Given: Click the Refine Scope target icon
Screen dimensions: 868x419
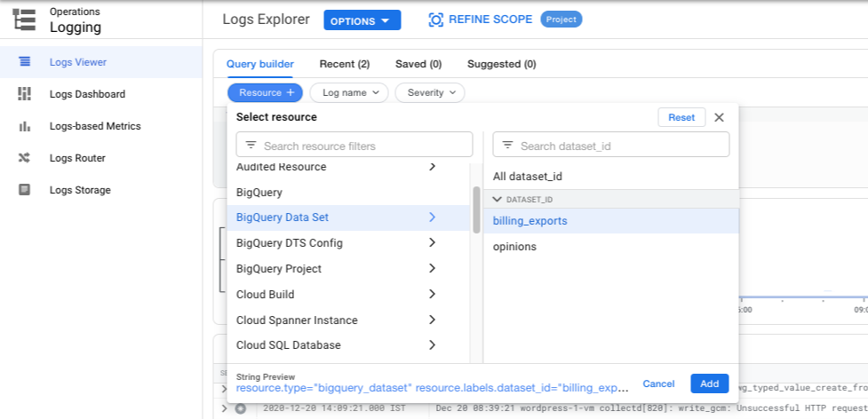Looking at the screenshot, I should (x=436, y=20).
